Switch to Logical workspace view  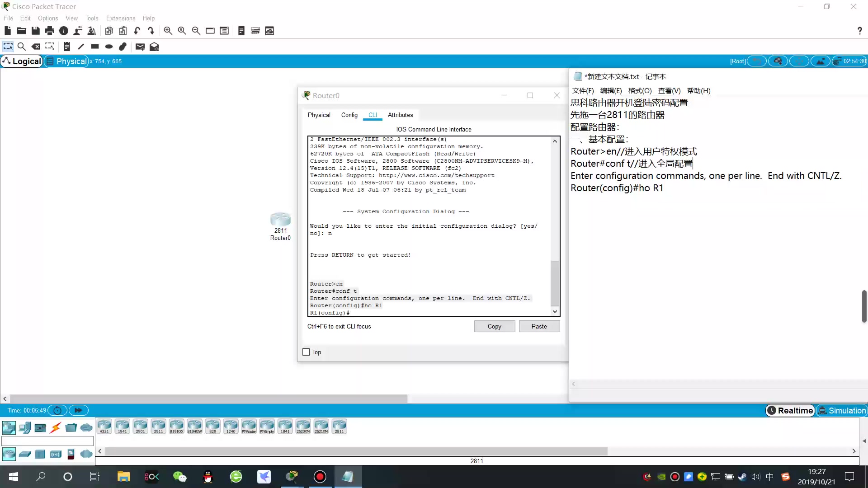22,61
